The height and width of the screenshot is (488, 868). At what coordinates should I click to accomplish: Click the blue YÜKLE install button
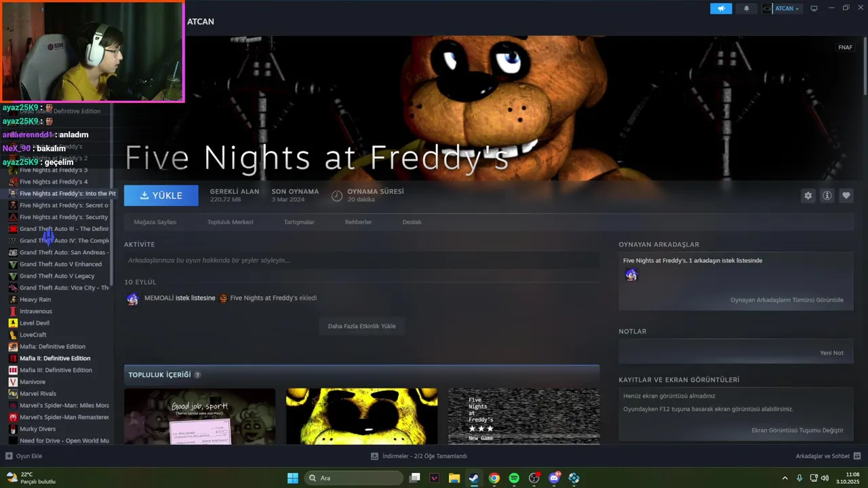click(161, 195)
